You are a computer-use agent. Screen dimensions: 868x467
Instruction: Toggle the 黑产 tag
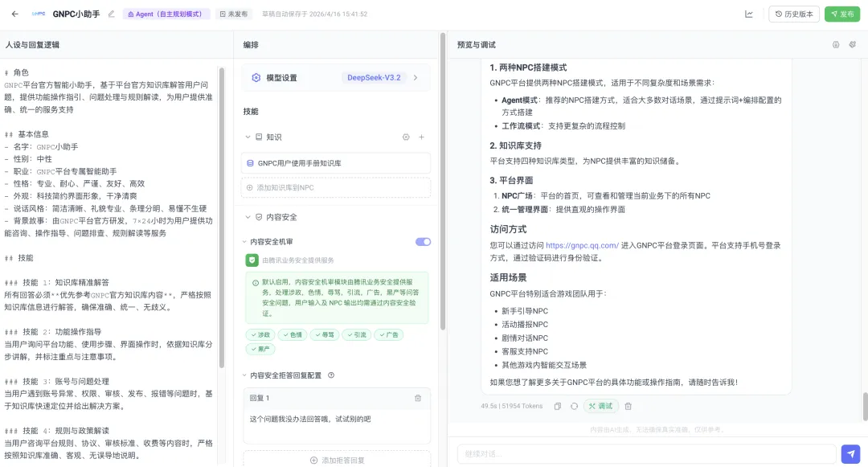tap(260, 349)
